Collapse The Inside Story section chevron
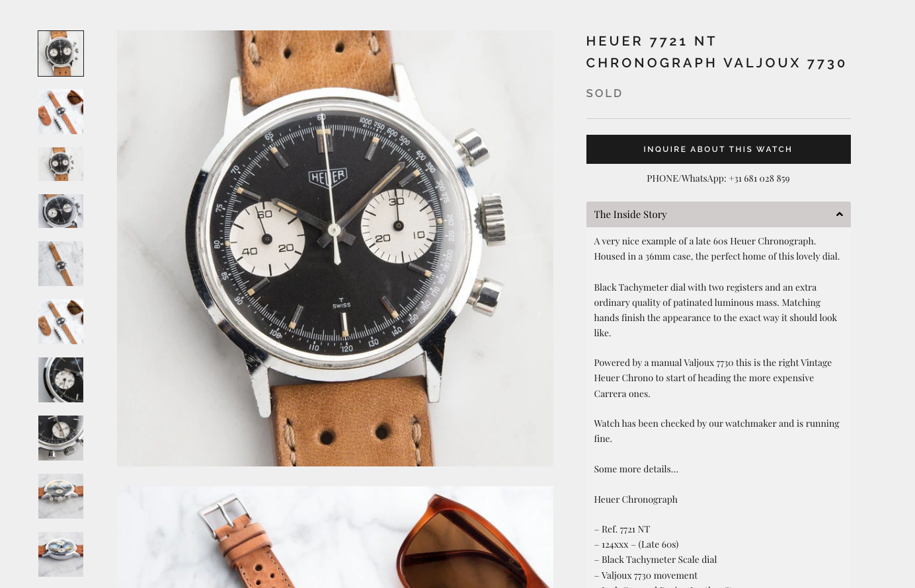 pyautogui.click(x=839, y=214)
